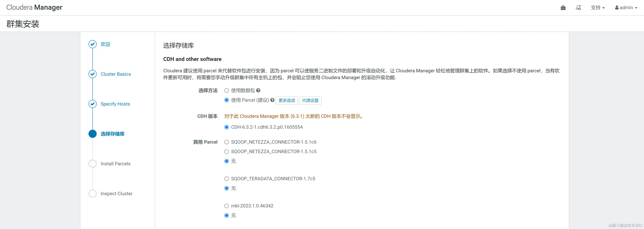
Task: Open the admin user dropdown
Action: (626, 8)
